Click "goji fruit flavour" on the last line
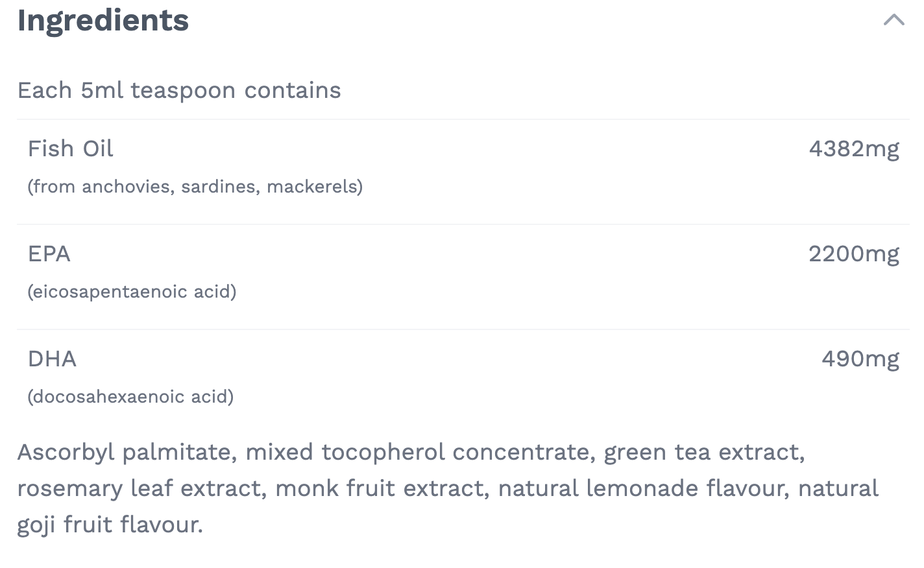The height and width of the screenshot is (568, 924). (x=109, y=525)
